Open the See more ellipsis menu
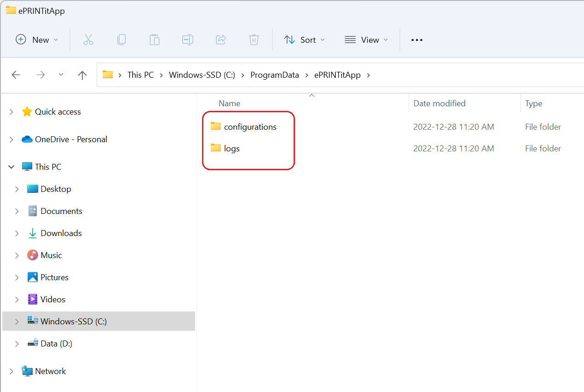584x392 pixels. pyautogui.click(x=417, y=40)
